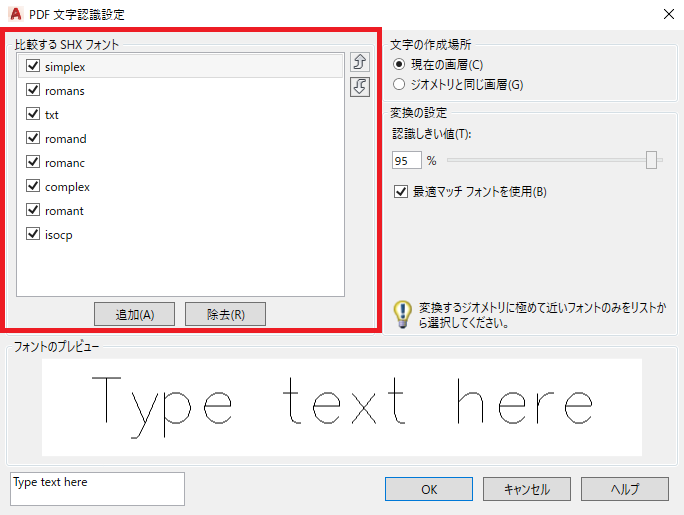Toggle the romant font checkbox
Viewport: 684px width, 515px height.
pyautogui.click(x=33, y=210)
